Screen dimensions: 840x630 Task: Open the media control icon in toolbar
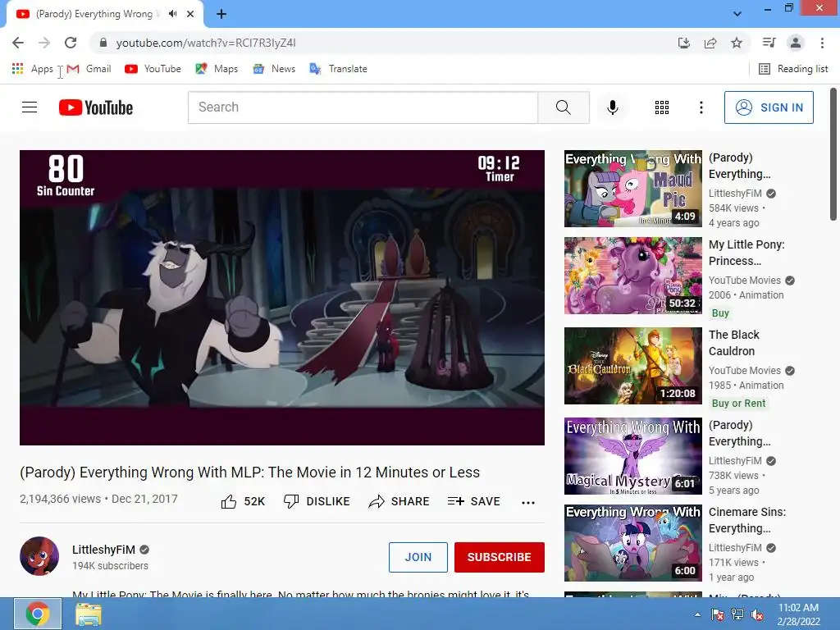769,43
